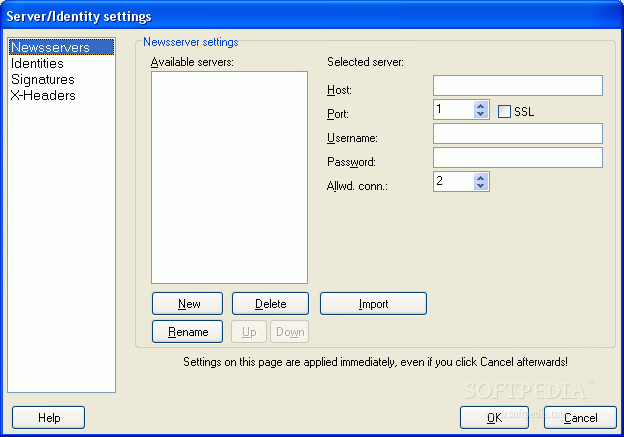Open the X-Headers page
Image resolution: width=624 pixels, height=437 pixels.
point(43,96)
